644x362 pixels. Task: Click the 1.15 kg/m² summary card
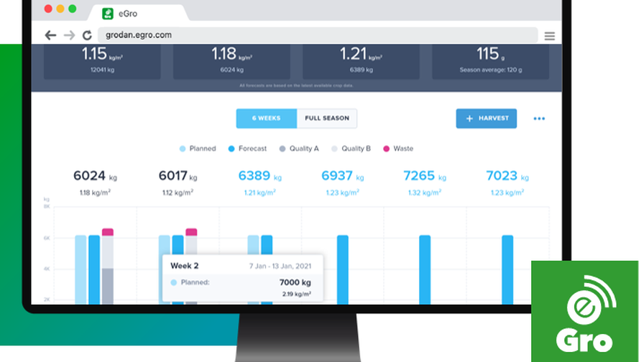(x=102, y=62)
